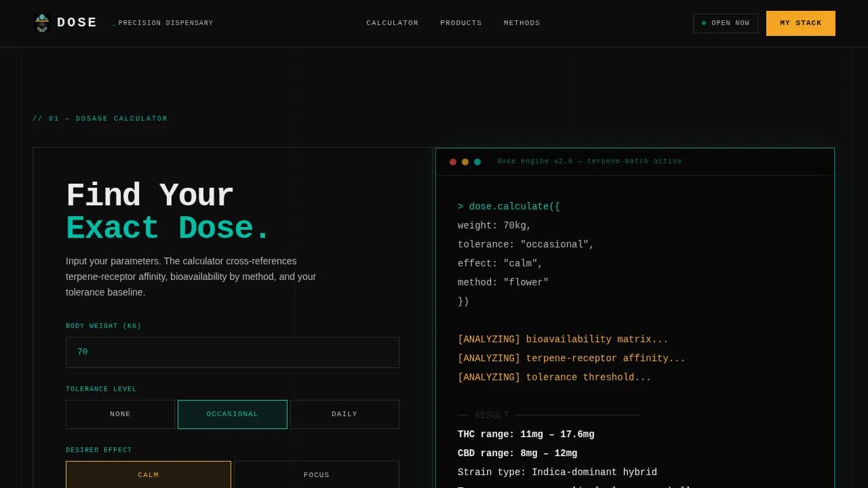Select None tolerance level
Screen dimensions: 868x488
121,414
